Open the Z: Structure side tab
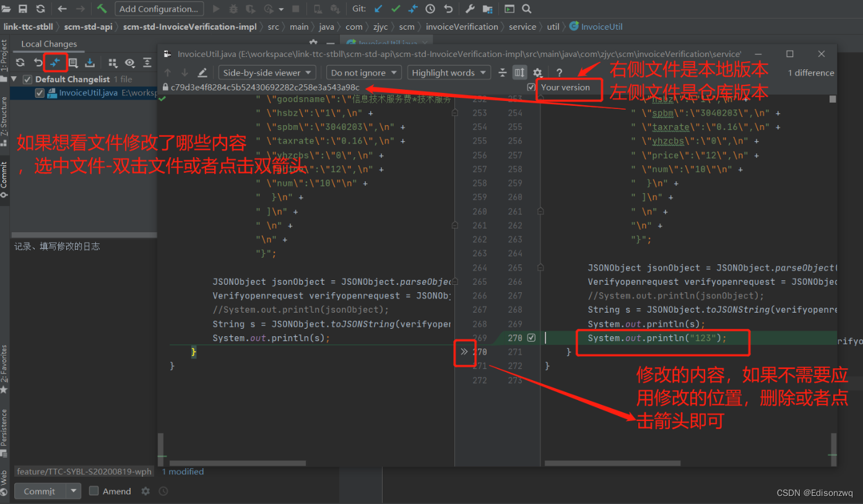 tap(4, 122)
